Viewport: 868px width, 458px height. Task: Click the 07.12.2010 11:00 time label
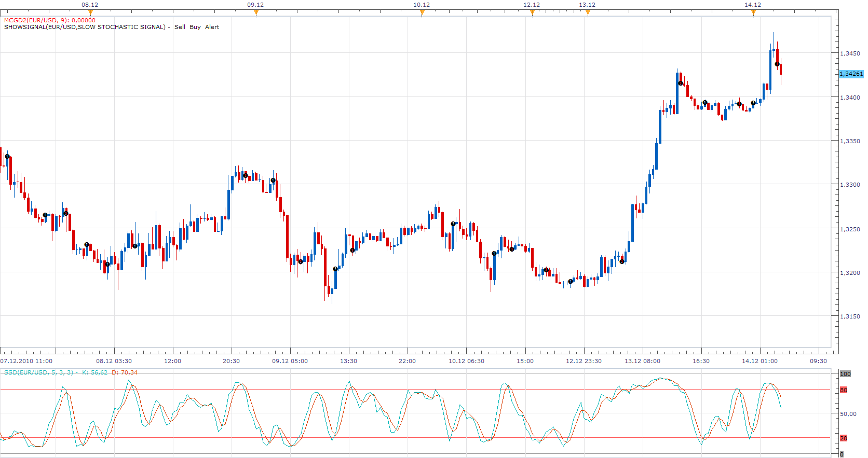pyautogui.click(x=26, y=361)
